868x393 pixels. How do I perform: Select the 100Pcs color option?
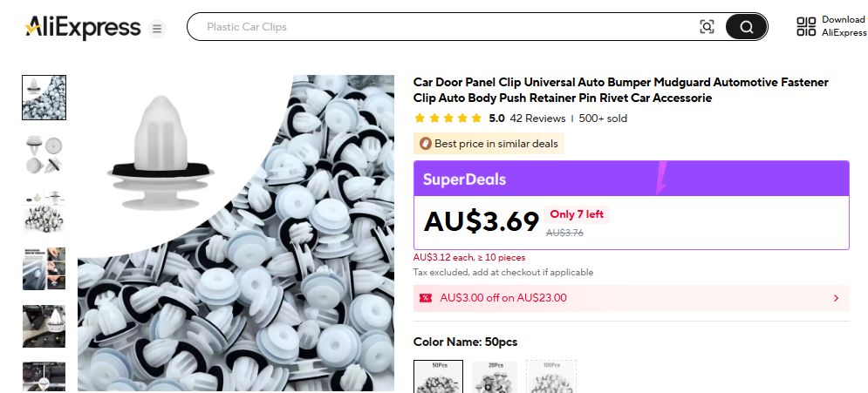(550, 376)
